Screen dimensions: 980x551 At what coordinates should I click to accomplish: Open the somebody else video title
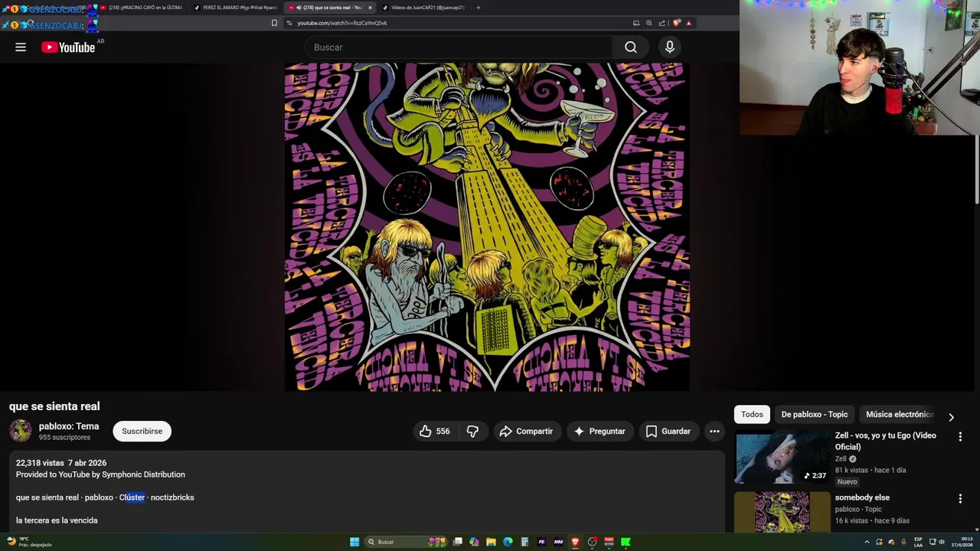862,497
